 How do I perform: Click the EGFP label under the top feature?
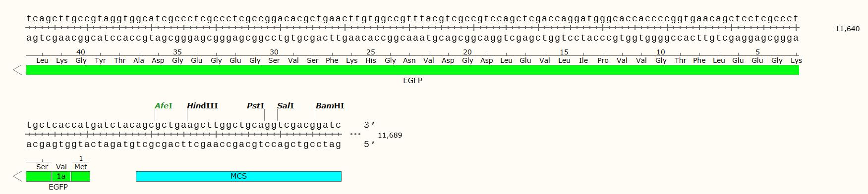click(412, 80)
